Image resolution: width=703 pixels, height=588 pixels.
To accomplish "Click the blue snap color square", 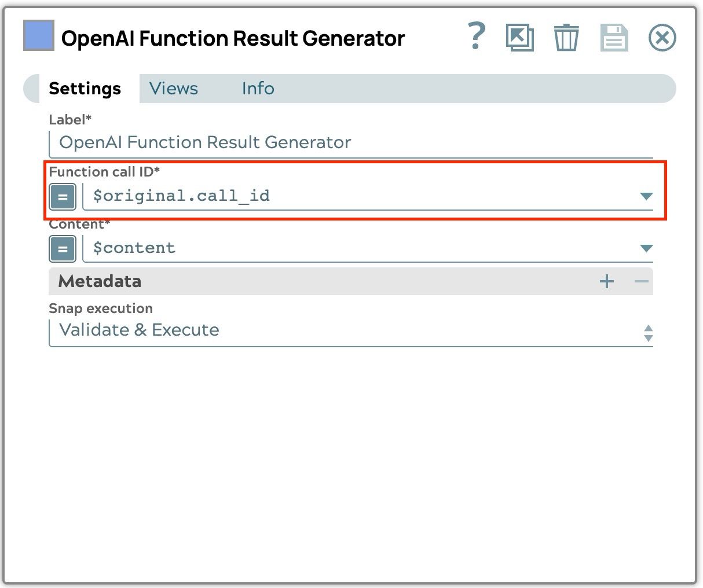I will (x=38, y=35).
